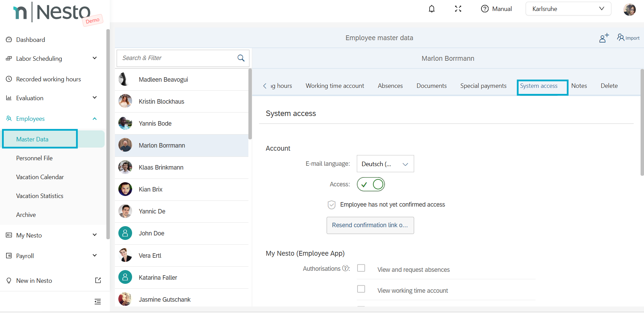This screenshot has width=644, height=313.
Task: Open the Special payments tab
Action: pyautogui.click(x=483, y=86)
